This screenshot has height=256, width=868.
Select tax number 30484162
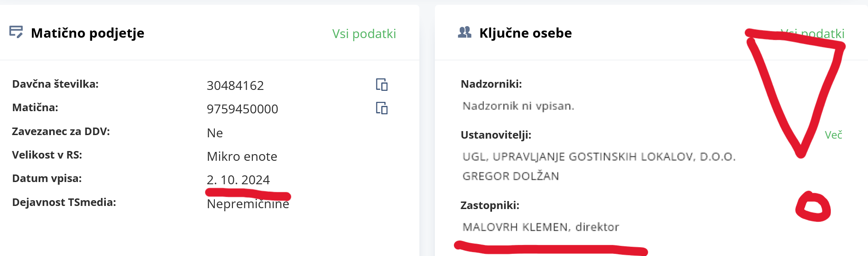coord(235,85)
